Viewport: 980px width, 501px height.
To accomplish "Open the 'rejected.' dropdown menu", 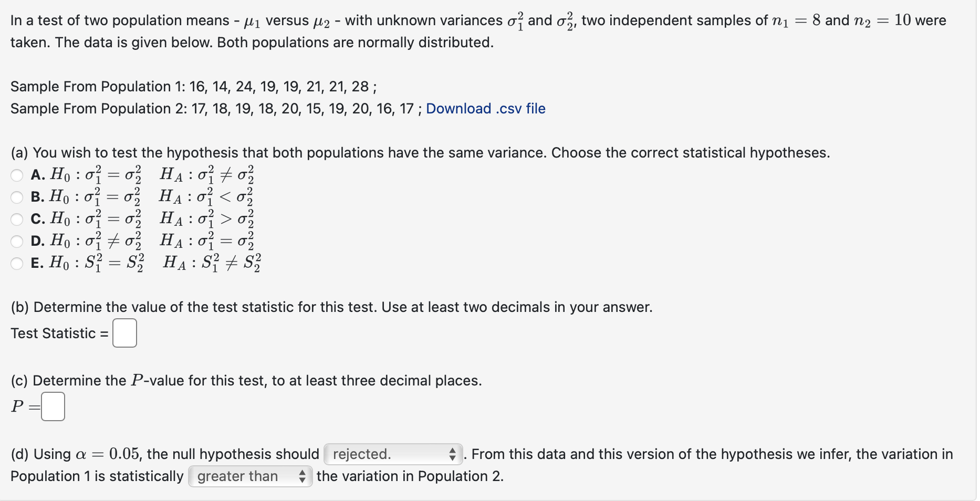I will click(x=393, y=454).
